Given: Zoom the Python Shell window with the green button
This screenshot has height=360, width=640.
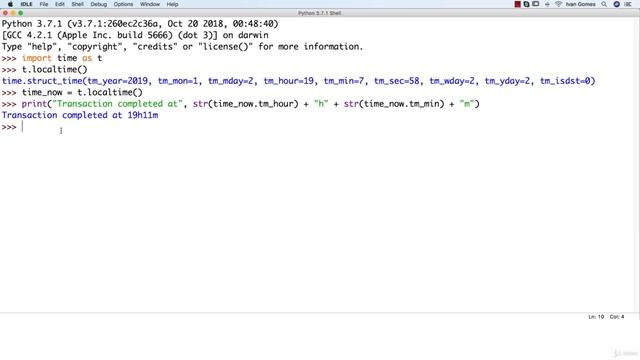Looking at the screenshot, I should pos(21,13).
